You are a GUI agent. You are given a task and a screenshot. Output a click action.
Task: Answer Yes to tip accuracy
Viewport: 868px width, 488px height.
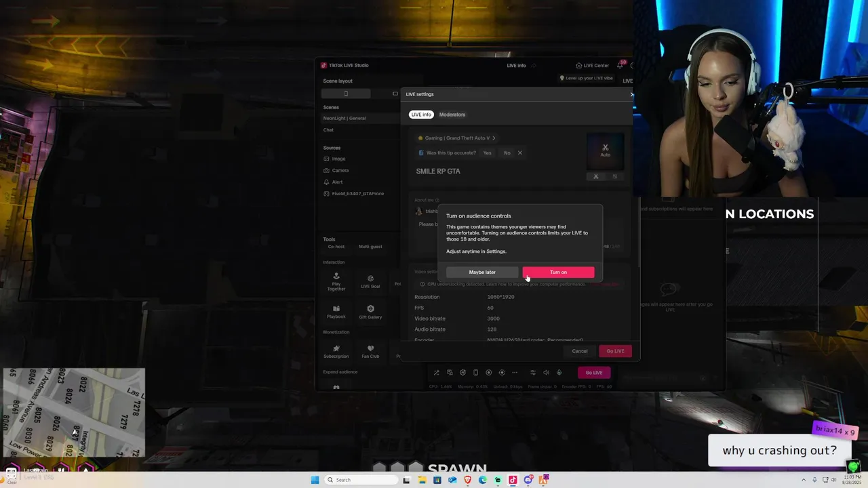(487, 152)
